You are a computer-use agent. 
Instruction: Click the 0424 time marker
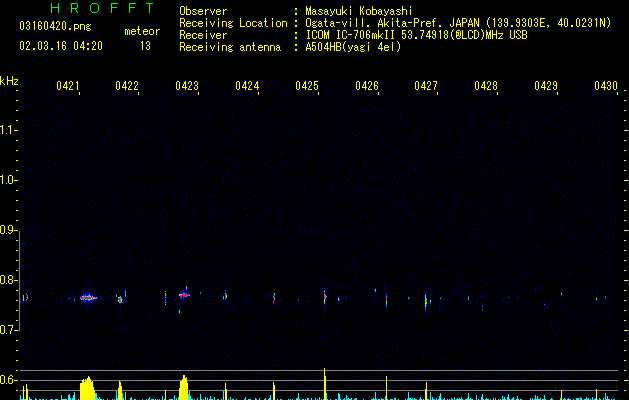pos(247,86)
